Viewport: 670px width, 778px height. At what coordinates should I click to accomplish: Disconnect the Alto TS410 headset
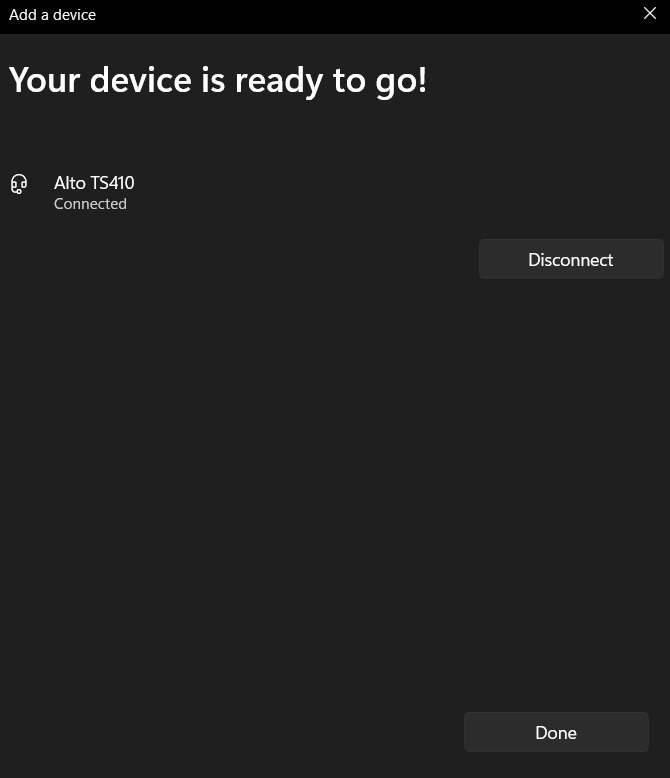[571, 259]
